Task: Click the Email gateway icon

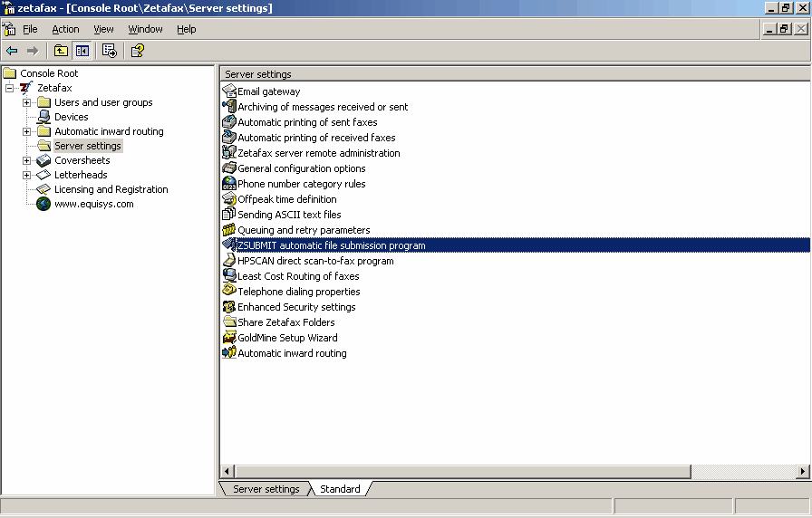Action: [229, 91]
